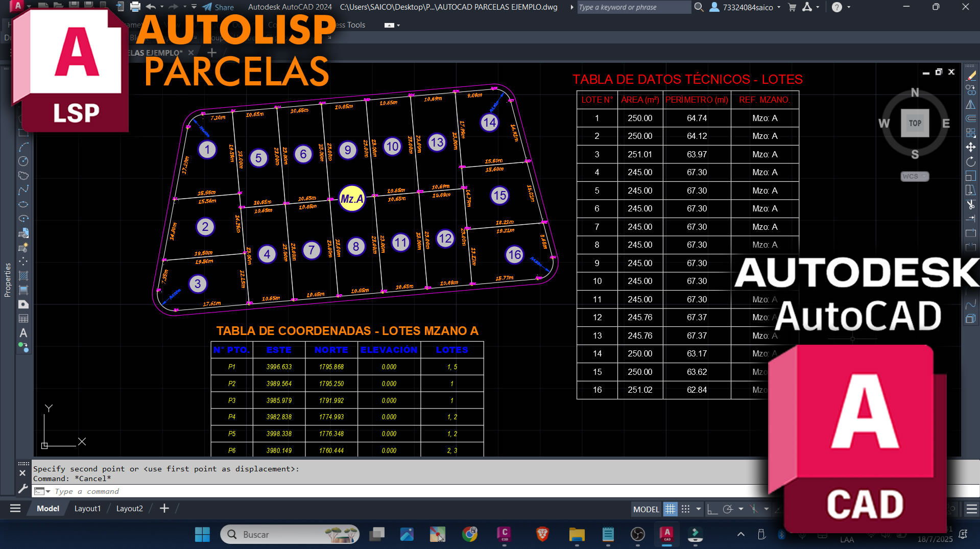This screenshot has width=980, height=549.
Task: Select the Revision Cloud tool
Action: click(x=23, y=176)
